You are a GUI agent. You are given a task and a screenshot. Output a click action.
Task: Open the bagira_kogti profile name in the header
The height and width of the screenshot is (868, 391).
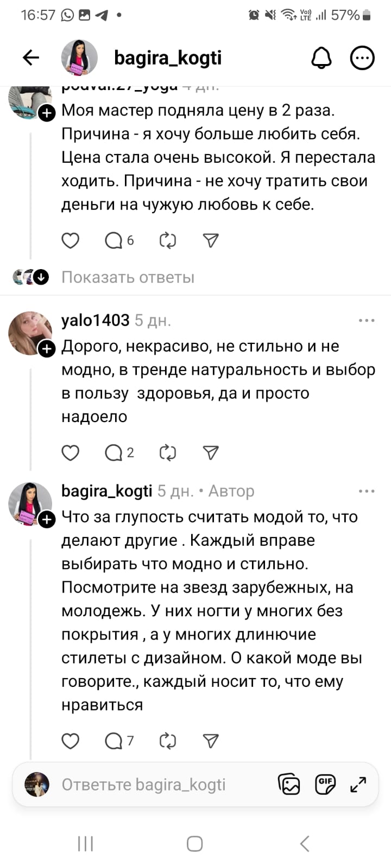click(168, 58)
